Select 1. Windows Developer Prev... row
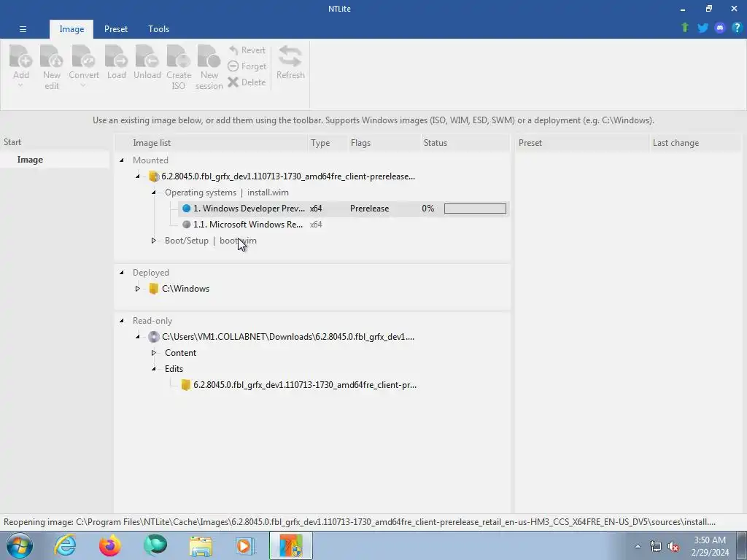The height and width of the screenshot is (560, 747). (344, 209)
